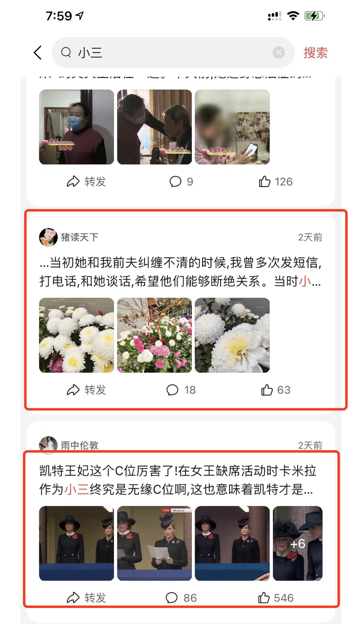Expand the +6 more photos thumbnail

tap(298, 544)
